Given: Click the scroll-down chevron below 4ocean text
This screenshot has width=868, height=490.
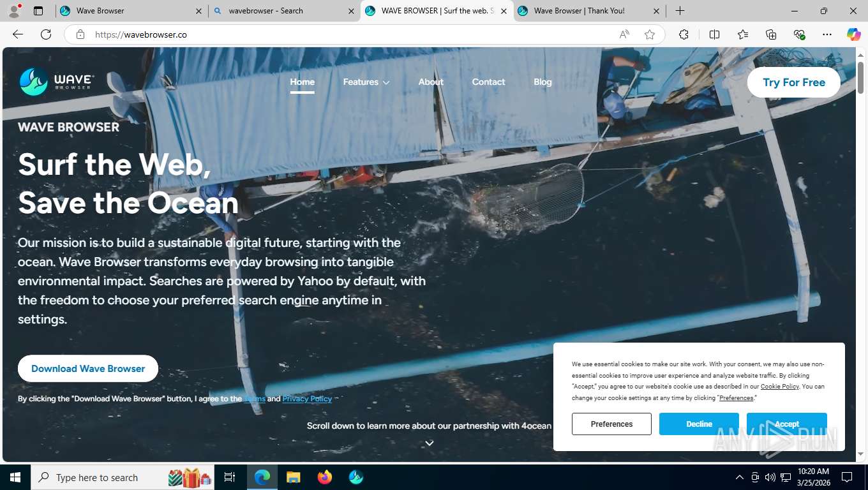Looking at the screenshot, I should pos(430,443).
